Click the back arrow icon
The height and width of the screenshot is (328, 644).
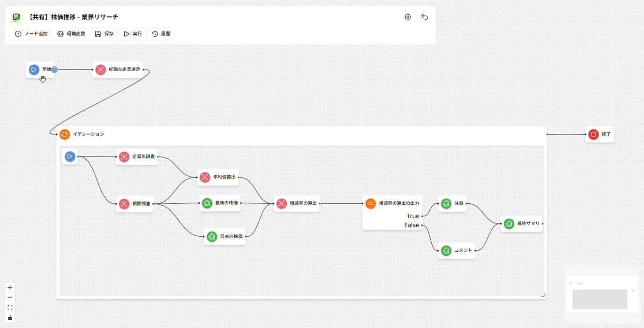[x=425, y=17]
